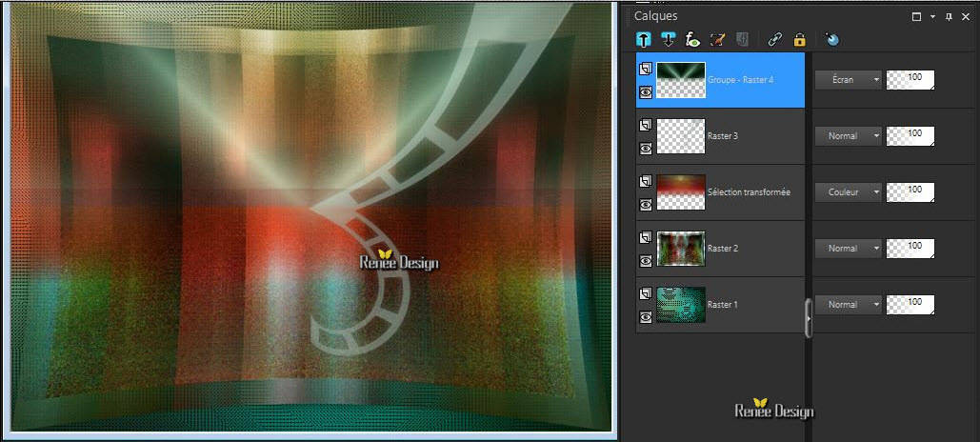Close the Calques panel
This screenshot has height=442, width=980.
(x=965, y=17)
